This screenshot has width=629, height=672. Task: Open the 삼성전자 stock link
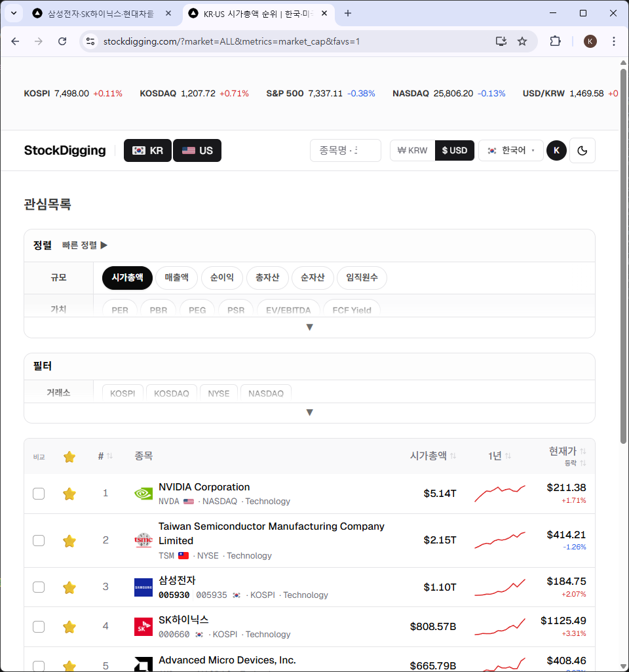178,580
